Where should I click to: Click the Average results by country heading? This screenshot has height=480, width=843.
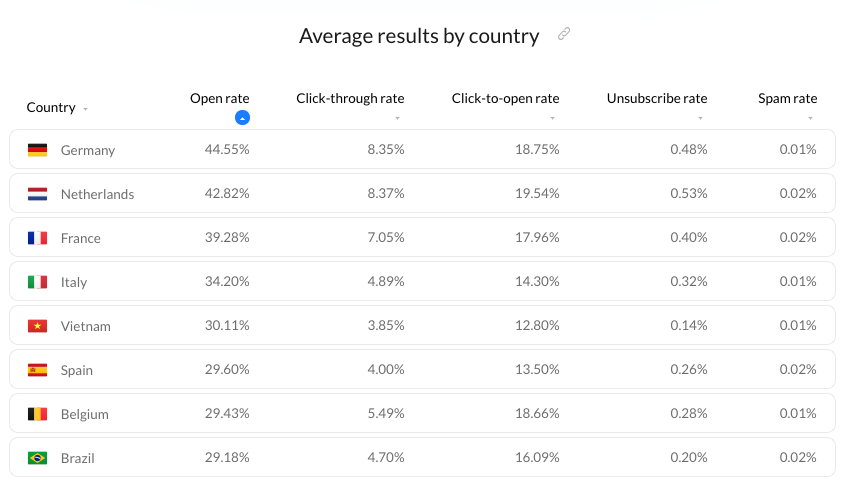point(419,36)
